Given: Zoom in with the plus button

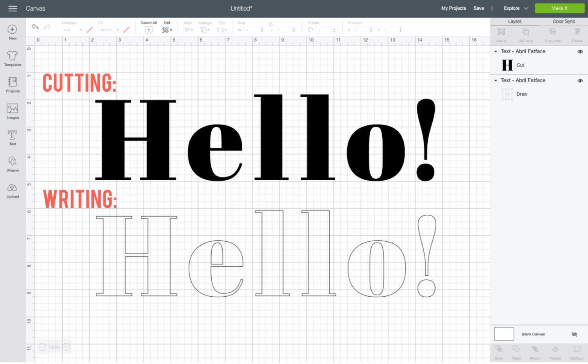Looking at the screenshot, I should pos(66,347).
